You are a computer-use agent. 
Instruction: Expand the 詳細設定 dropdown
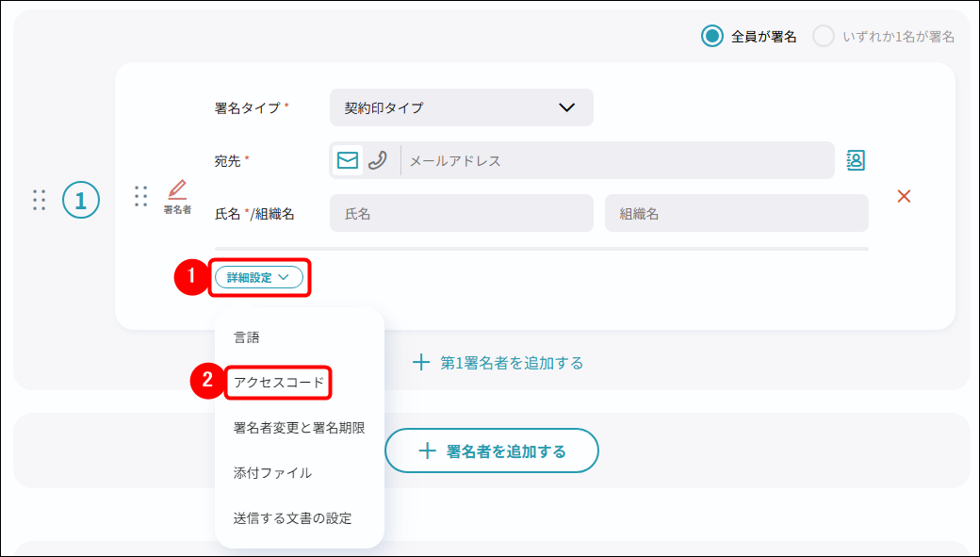tap(258, 277)
